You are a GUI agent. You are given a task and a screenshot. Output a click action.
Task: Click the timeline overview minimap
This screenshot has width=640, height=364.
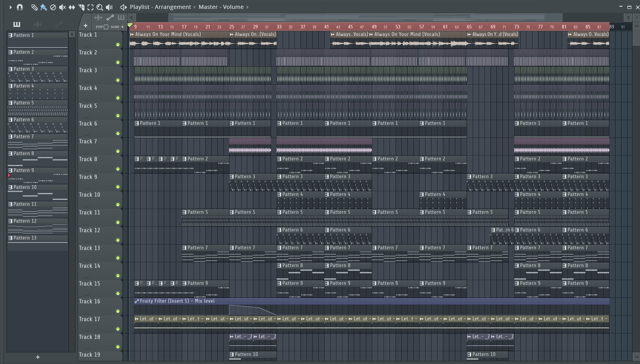(365, 18)
